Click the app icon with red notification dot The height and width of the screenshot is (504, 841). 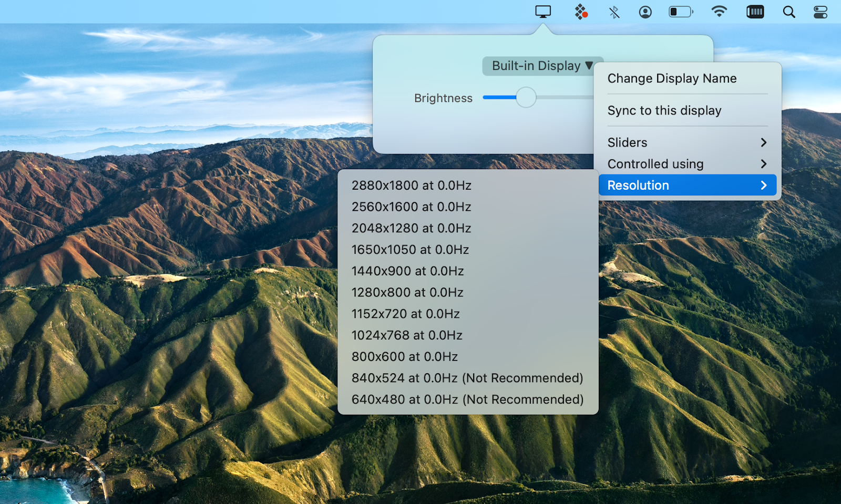click(x=581, y=12)
